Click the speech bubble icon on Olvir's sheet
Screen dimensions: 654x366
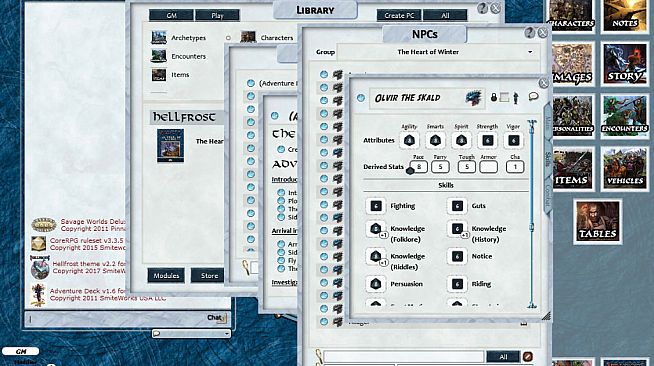point(533,97)
